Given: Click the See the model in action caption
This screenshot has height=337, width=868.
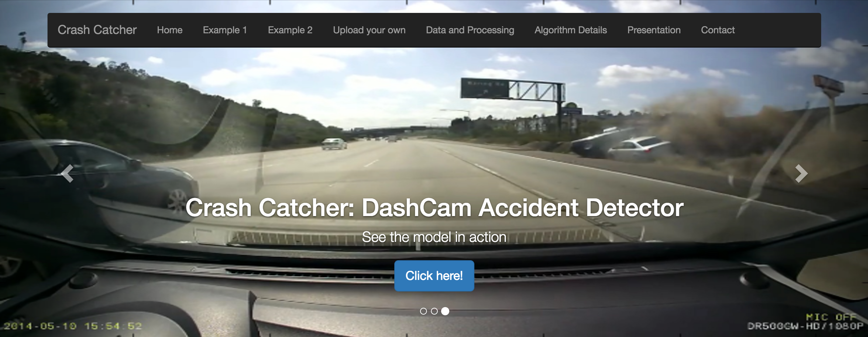Looking at the screenshot, I should tap(434, 237).
